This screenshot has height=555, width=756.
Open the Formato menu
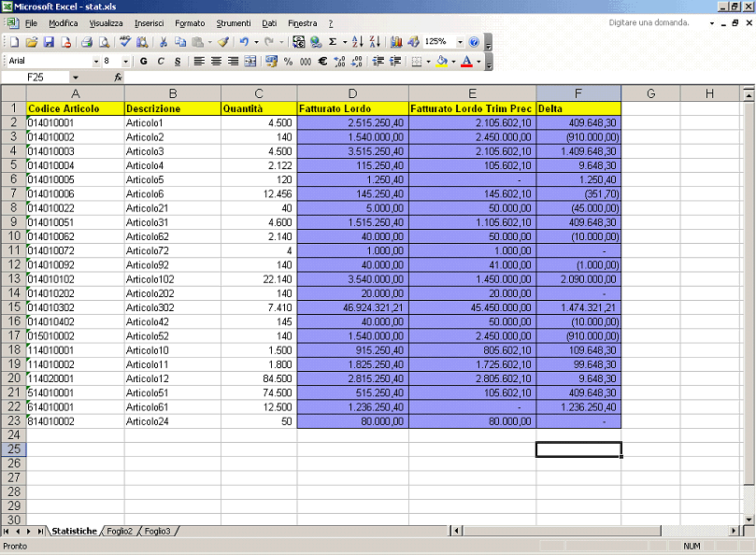pos(190,23)
